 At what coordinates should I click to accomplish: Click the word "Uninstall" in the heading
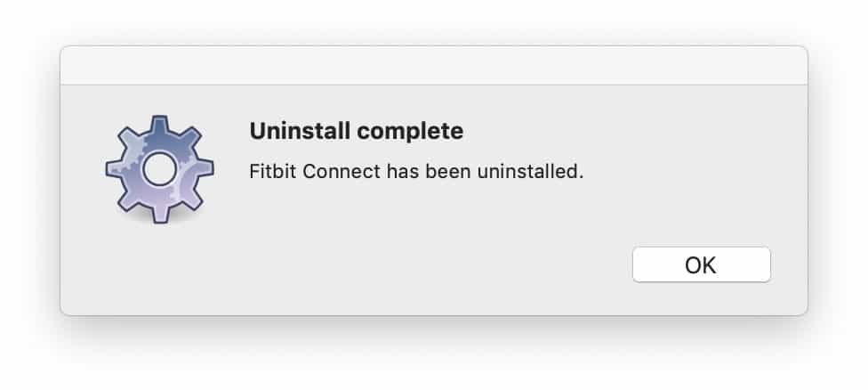coord(300,132)
